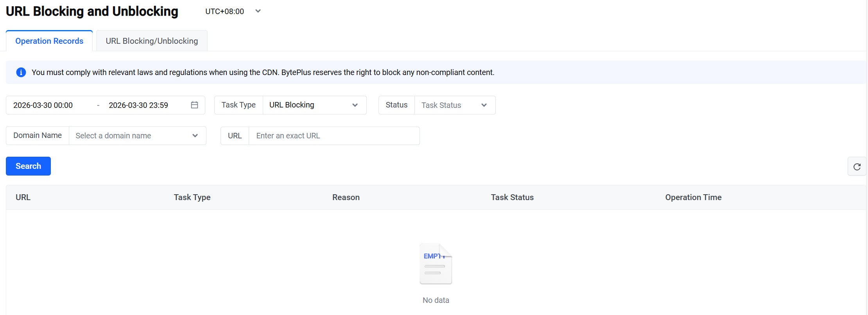
Task: Click the Task Type column header in table
Action: [x=192, y=197]
